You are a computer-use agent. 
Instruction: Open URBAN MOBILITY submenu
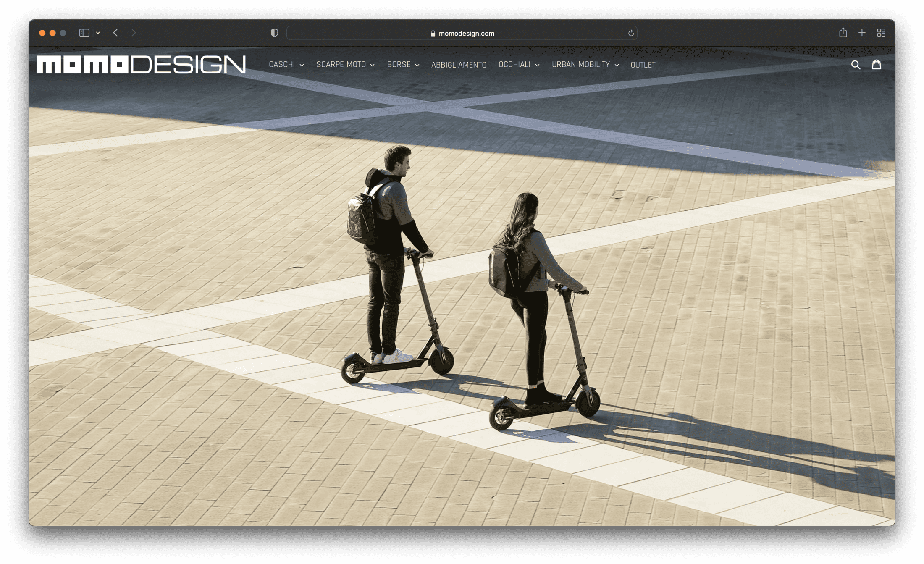coord(585,65)
